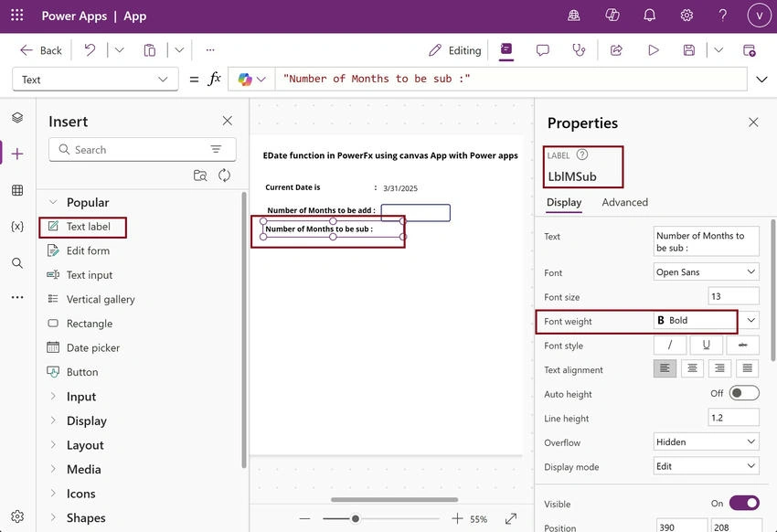Click the Data table icon in sidebar
Image resolution: width=777 pixels, height=532 pixels.
(17, 190)
